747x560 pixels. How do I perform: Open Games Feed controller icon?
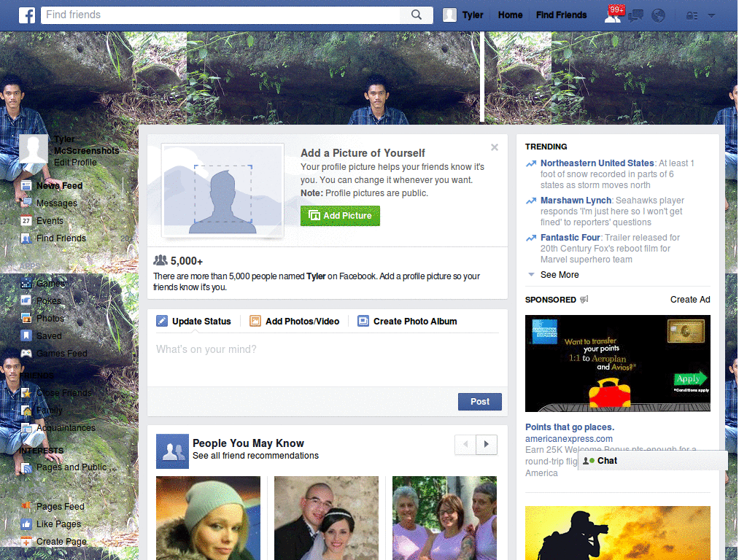pyautogui.click(x=26, y=354)
